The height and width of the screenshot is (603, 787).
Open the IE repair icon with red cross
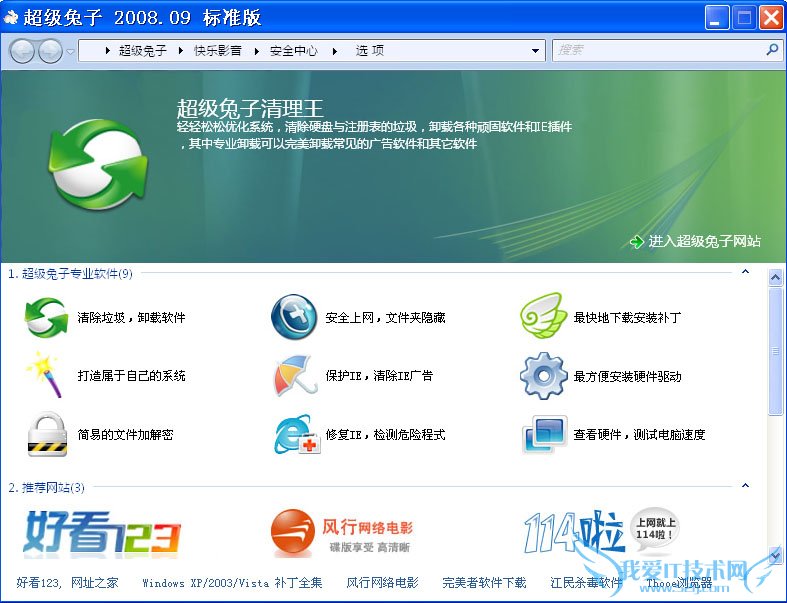tap(298, 434)
